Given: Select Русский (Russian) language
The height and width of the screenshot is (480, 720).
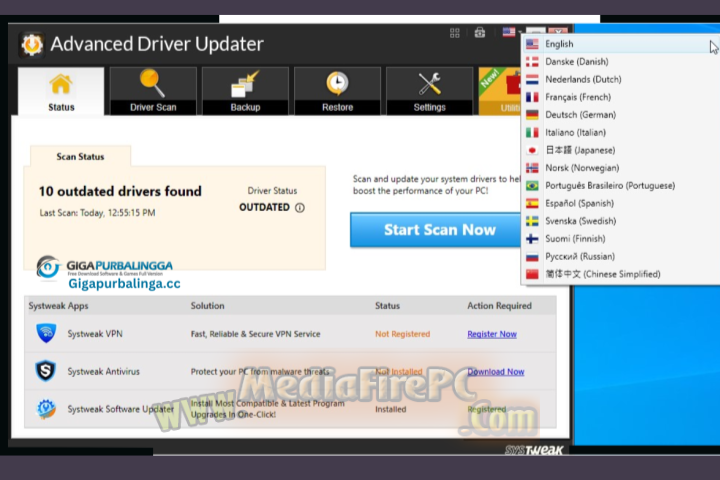Looking at the screenshot, I should pos(620,256).
